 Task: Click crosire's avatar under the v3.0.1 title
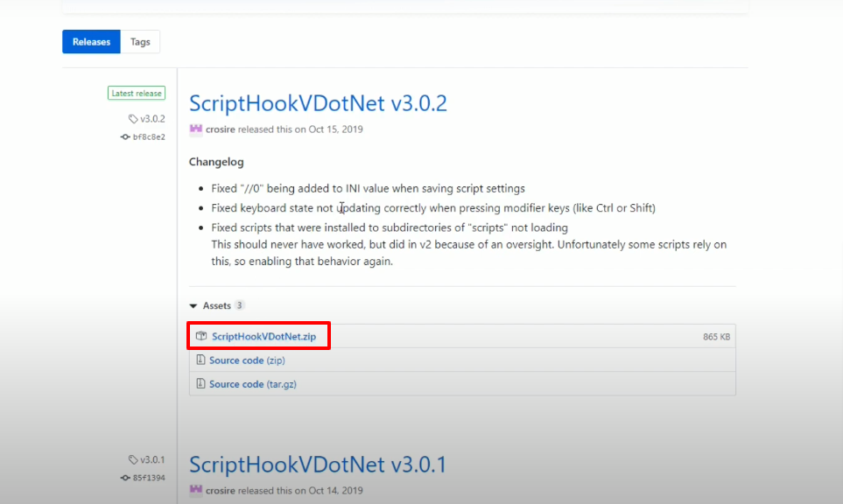[x=196, y=490]
